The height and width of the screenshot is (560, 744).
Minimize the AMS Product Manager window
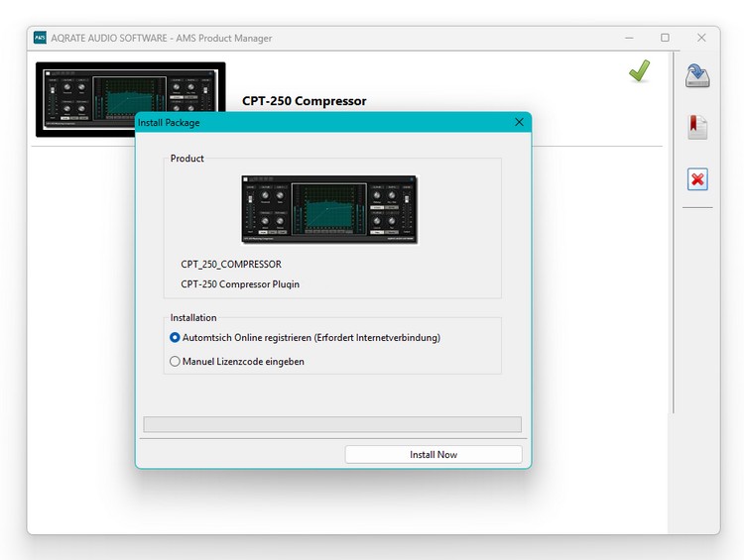point(629,38)
